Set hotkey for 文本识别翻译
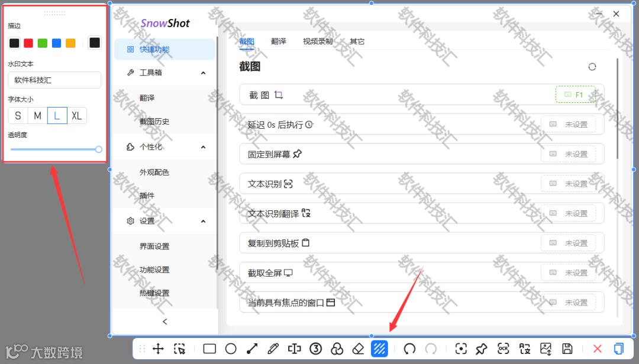 [x=568, y=213]
